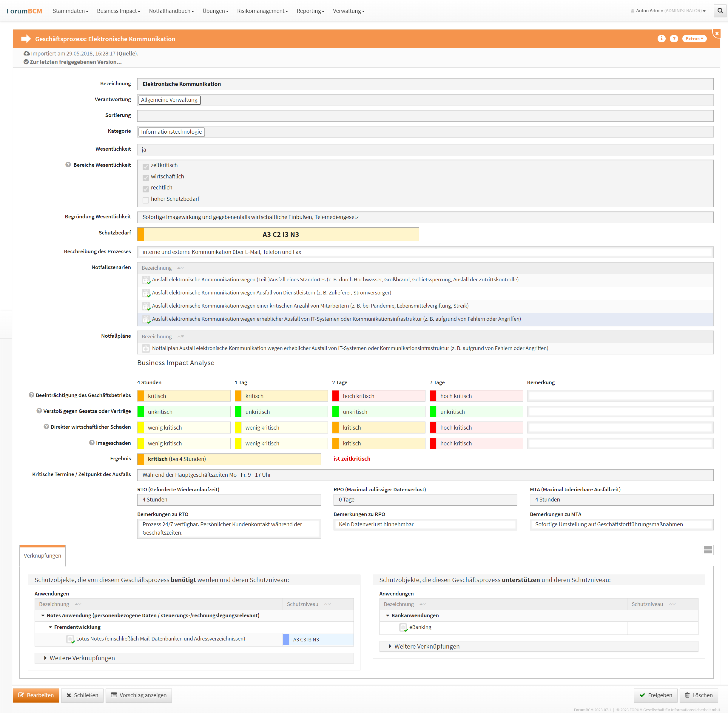Click the Lotus Notes entry icon
This screenshot has height=713, width=728.
[x=70, y=639]
